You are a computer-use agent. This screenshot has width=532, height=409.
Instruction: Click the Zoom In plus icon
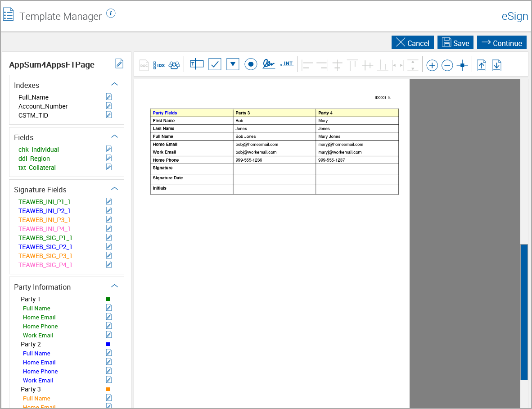point(432,65)
